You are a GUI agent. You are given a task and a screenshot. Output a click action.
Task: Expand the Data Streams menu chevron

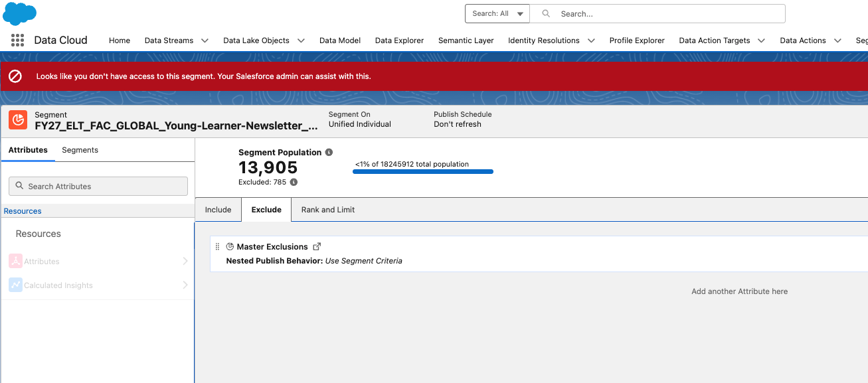[x=205, y=40]
